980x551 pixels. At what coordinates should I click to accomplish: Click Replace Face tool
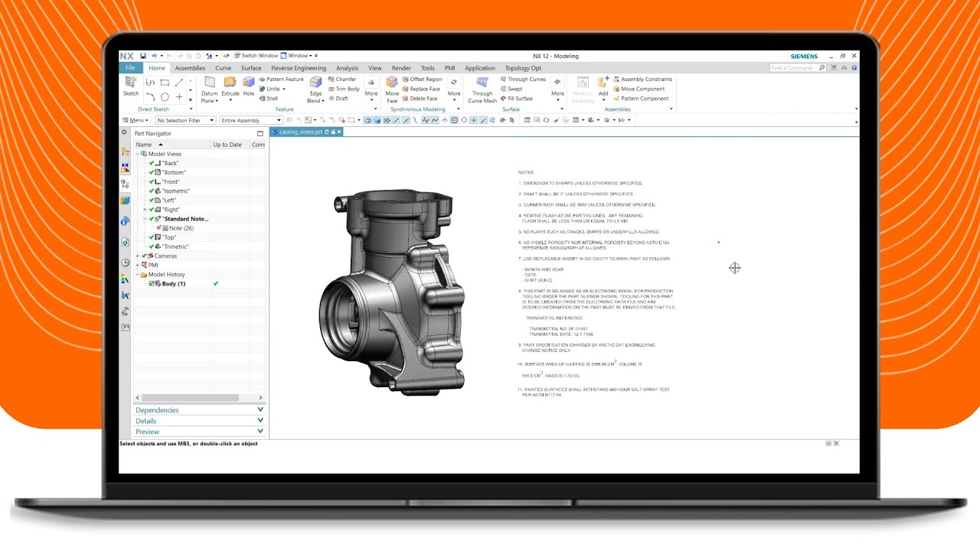pyautogui.click(x=421, y=89)
